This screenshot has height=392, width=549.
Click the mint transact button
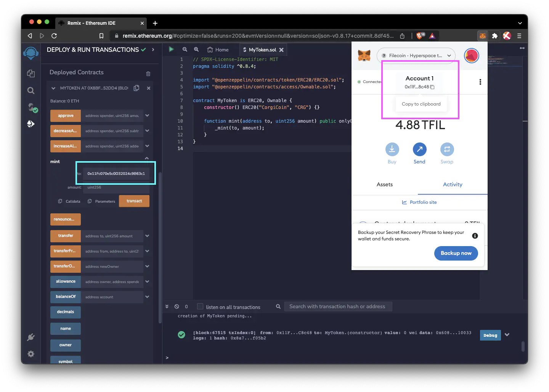click(x=134, y=201)
